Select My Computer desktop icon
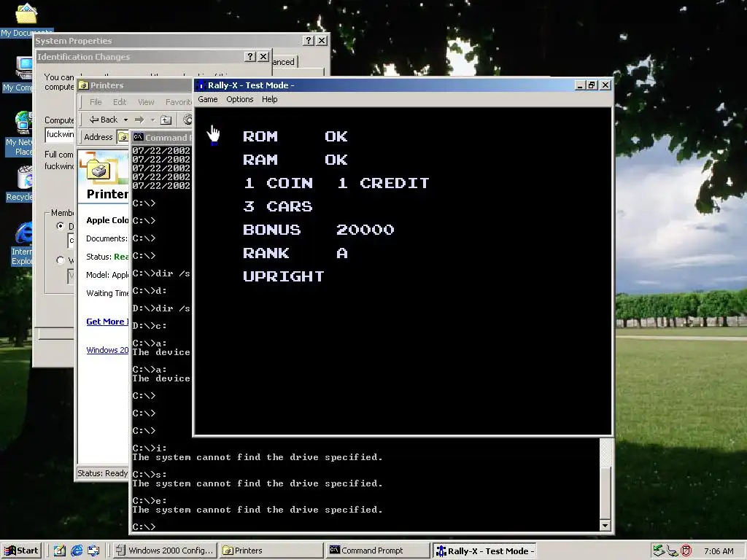The width and height of the screenshot is (747, 560). pyautogui.click(x=18, y=74)
